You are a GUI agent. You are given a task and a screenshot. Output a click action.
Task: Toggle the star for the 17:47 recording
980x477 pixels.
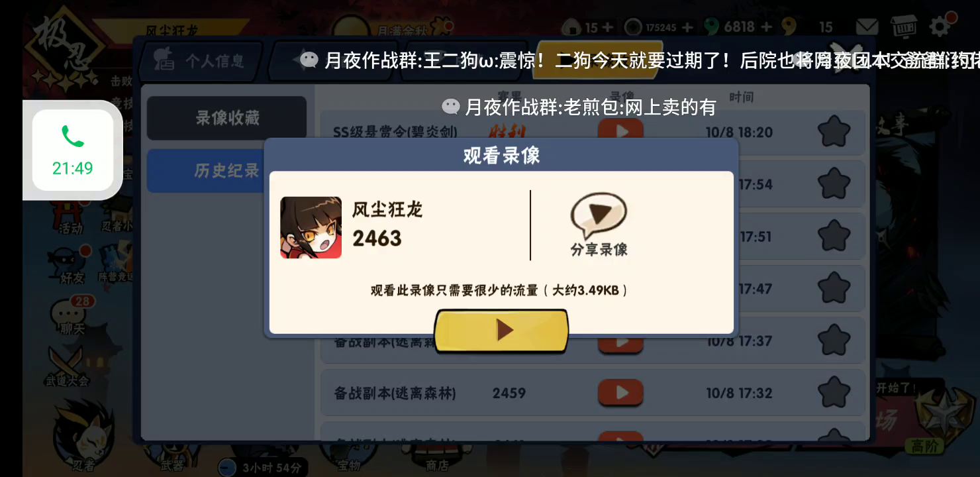tap(834, 288)
